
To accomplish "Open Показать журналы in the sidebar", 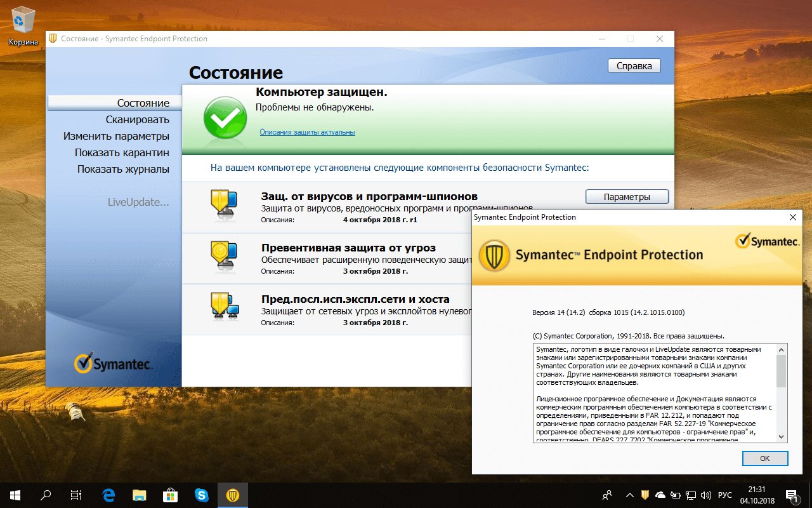I will click(x=123, y=169).
